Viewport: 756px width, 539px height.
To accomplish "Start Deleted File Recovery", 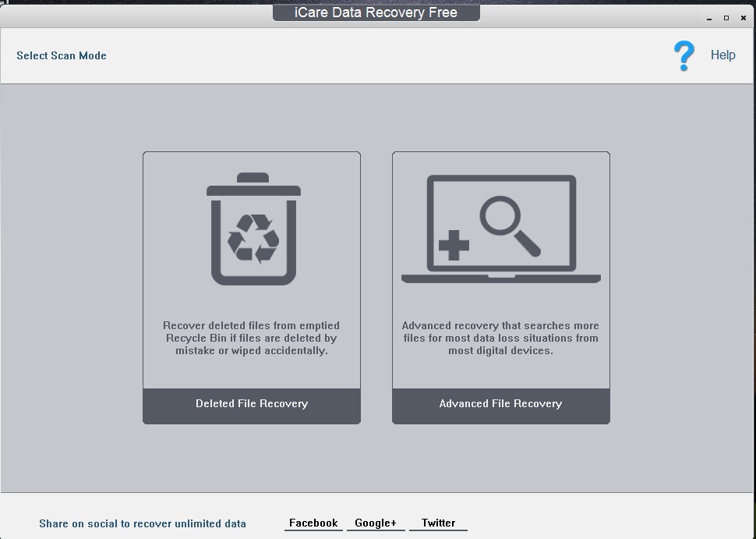I will coord(251,404).
